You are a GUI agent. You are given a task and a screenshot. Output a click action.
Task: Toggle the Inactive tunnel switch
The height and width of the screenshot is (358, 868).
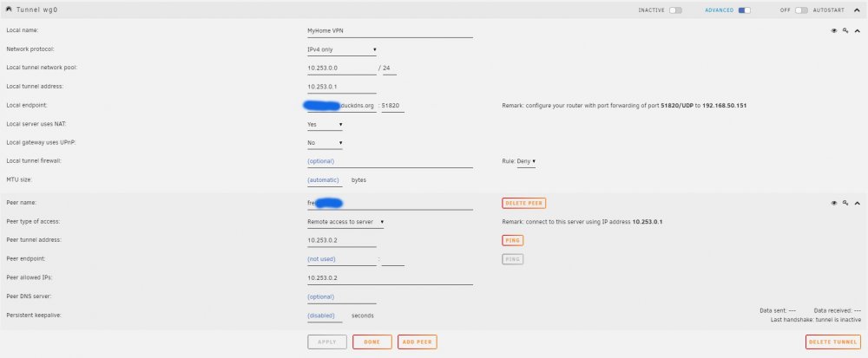coord(675,10)
